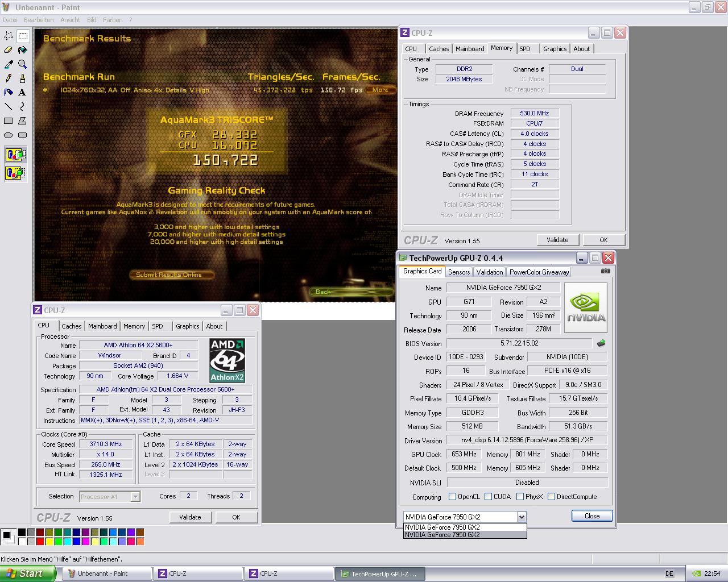
Task: Open Graphics tab in upper CPU-Z window
Action: tap(555, 49)
